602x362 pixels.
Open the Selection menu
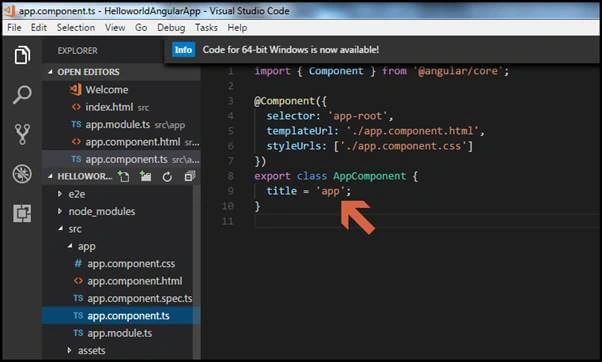[x=76, y=28]
